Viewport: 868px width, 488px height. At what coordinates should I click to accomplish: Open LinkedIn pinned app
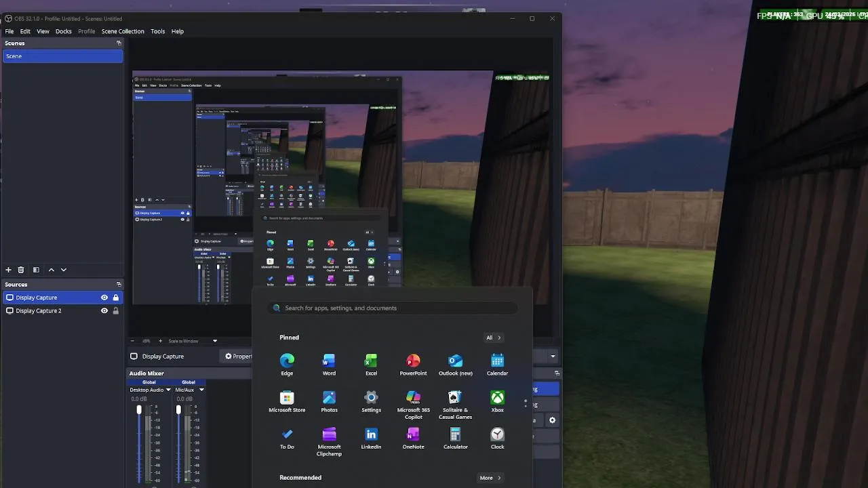(x=371, y=438)
